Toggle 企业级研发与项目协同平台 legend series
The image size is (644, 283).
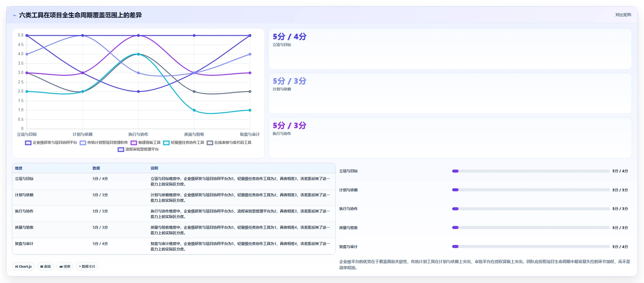51,143
